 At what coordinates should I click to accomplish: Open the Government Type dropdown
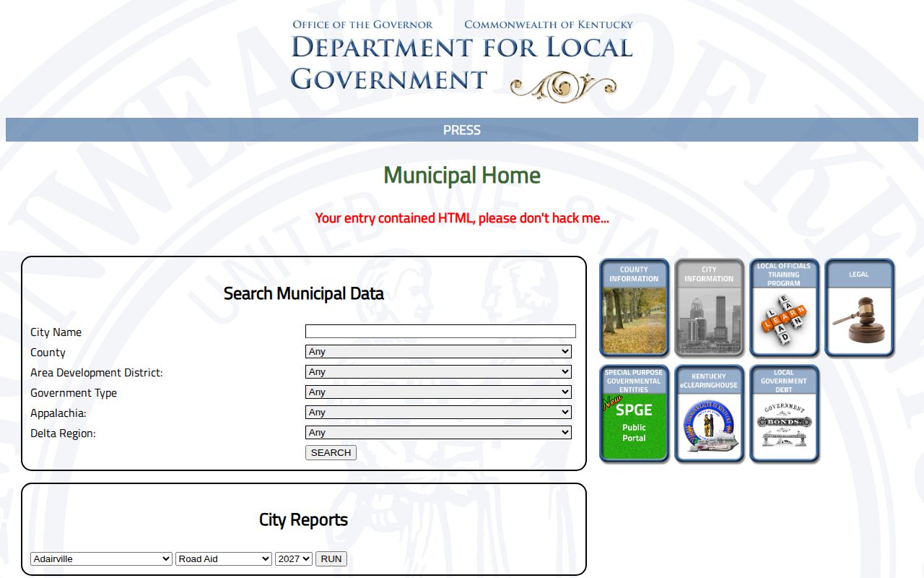[x=438, y=392]
